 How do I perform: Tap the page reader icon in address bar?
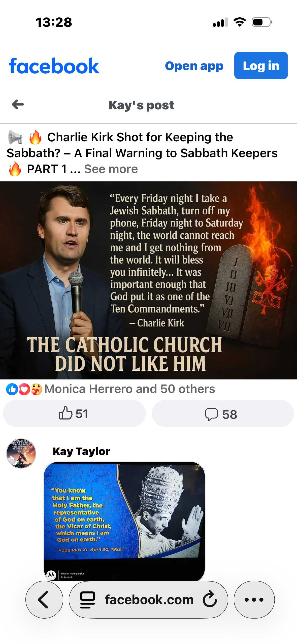87,599
